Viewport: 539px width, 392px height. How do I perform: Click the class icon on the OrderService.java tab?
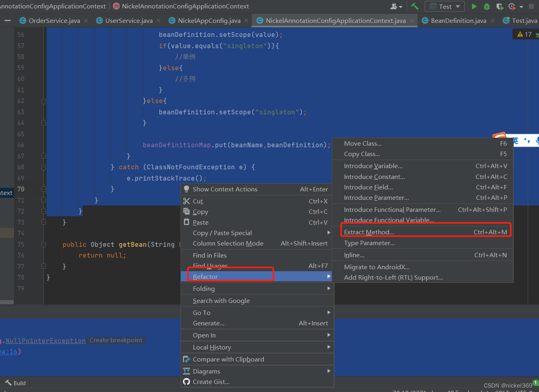pyautogui.click(x=23, y=20)
